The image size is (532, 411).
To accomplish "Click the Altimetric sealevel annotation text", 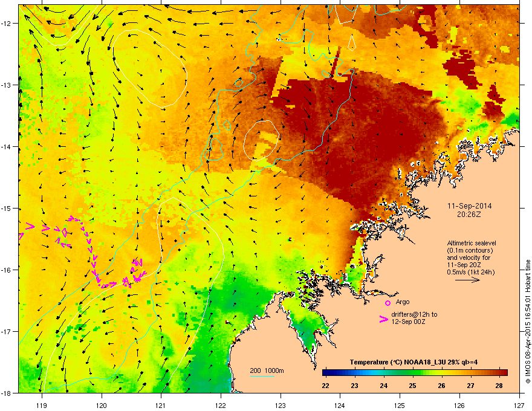I will (x=472, y=243).
